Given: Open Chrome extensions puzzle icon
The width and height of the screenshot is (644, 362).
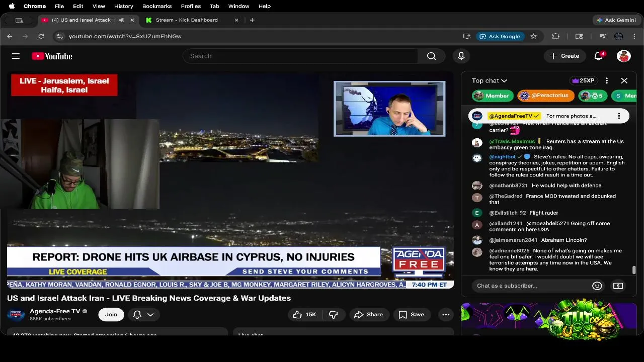Looking at the screenshot, I should pyautogui.click(x=556, y=36).
